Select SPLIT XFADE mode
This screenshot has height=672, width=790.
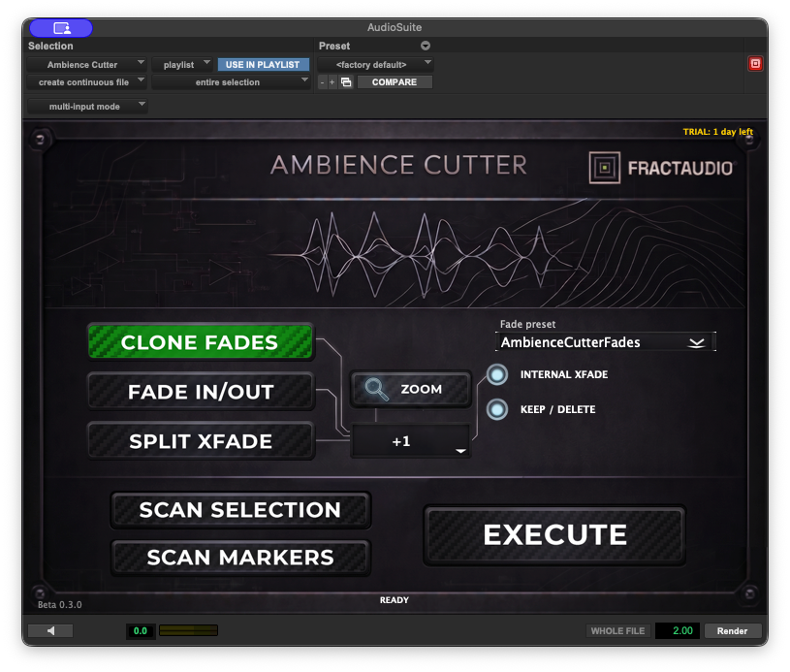point(201,441)
